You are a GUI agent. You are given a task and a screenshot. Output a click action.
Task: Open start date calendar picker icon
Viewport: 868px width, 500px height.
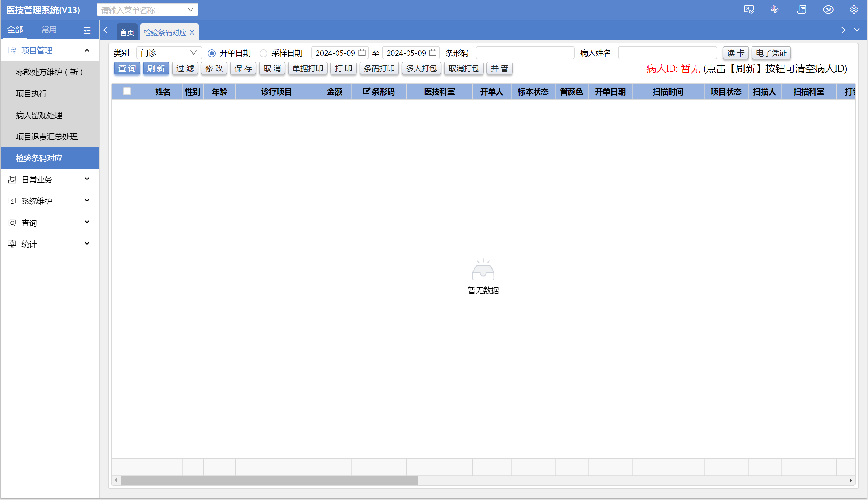362,53
